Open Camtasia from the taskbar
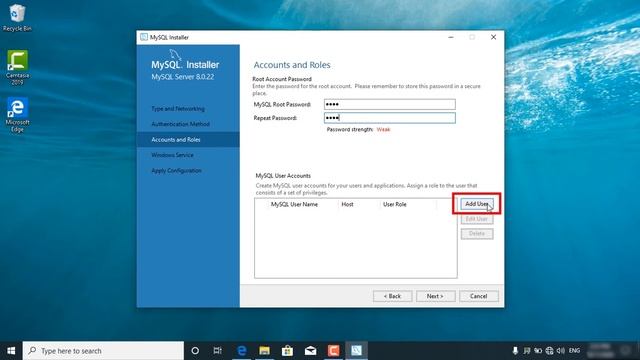Screen dimensions: 640x360 click(333, 351)
